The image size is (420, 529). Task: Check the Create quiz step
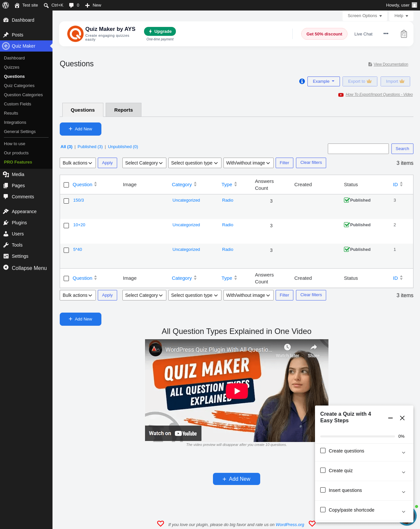[323, 470]
